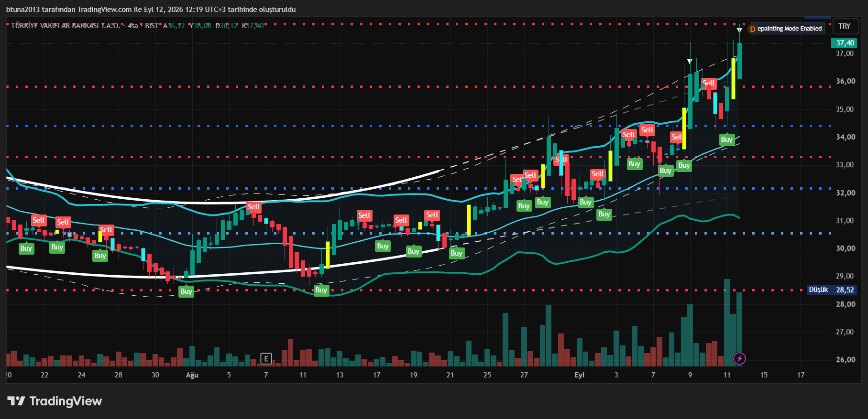The height and width of the screenshot is (419, 868).
Task: Click the 37,00 price axis label
Action: (x=845, y=54)
